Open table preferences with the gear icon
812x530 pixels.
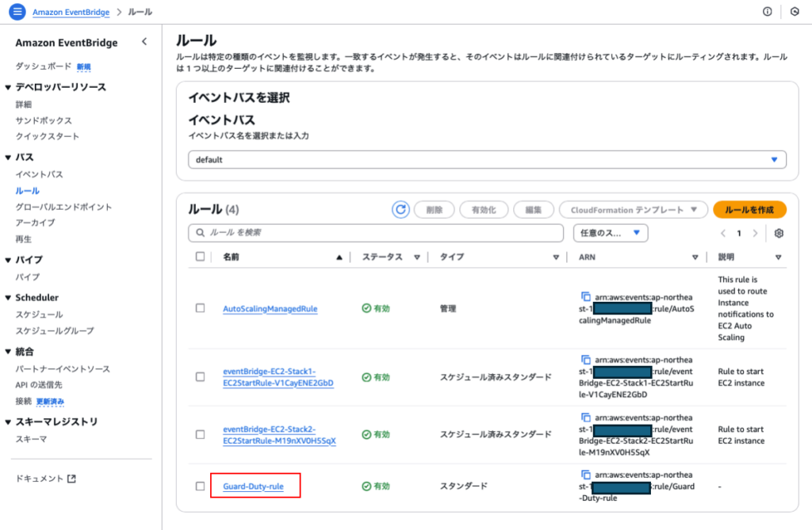click(x=778, y=233)
